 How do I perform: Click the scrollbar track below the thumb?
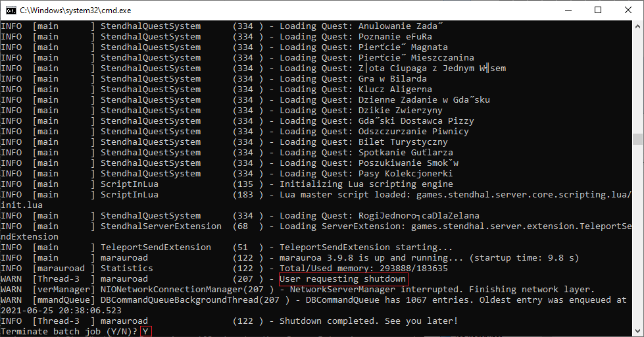tap(638, 237)
